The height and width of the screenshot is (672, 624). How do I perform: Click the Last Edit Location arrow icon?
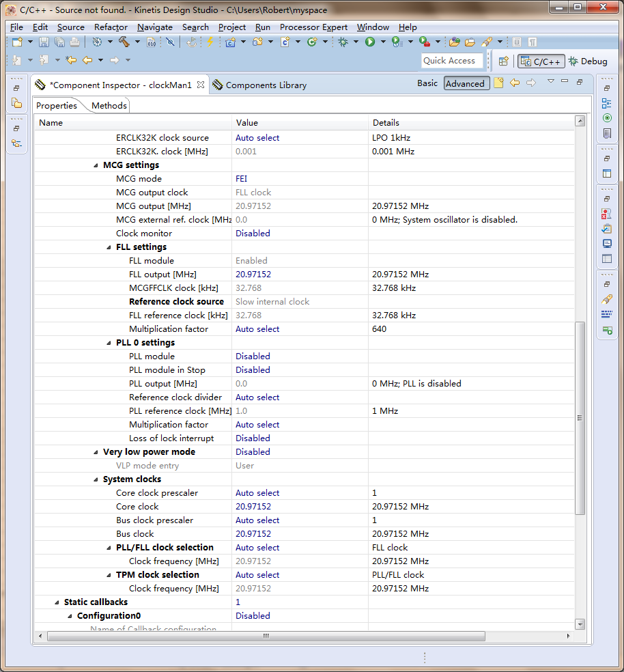71,60
